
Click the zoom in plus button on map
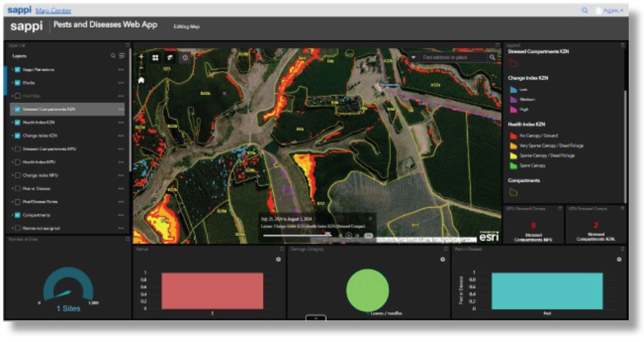pos(141,58)
